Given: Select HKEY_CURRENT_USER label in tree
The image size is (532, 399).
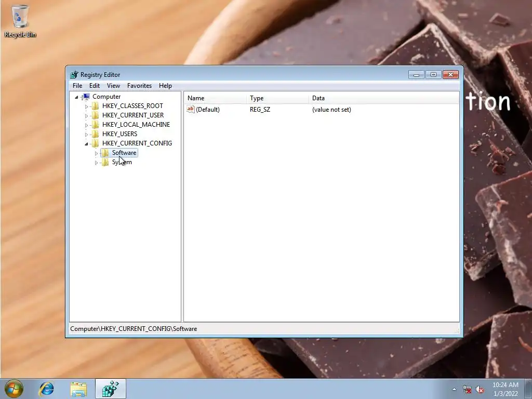Looking at the screenshot, I should (133, 115).
